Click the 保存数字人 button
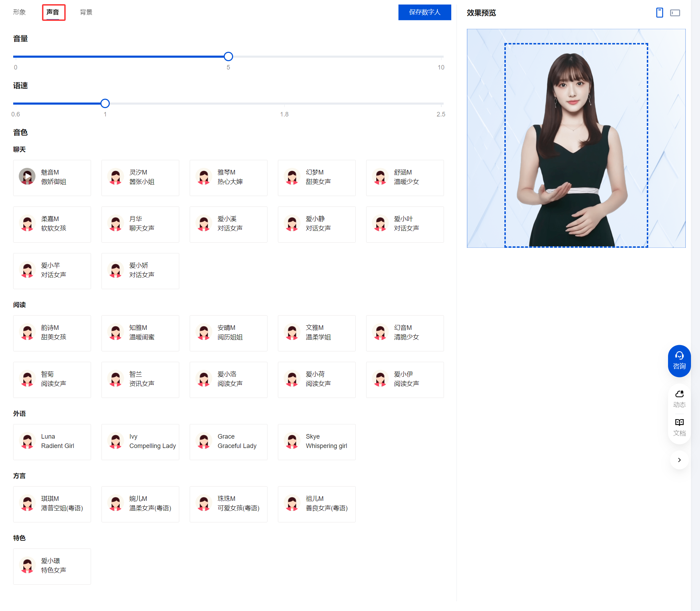The image size is (700, 611). 424,12
